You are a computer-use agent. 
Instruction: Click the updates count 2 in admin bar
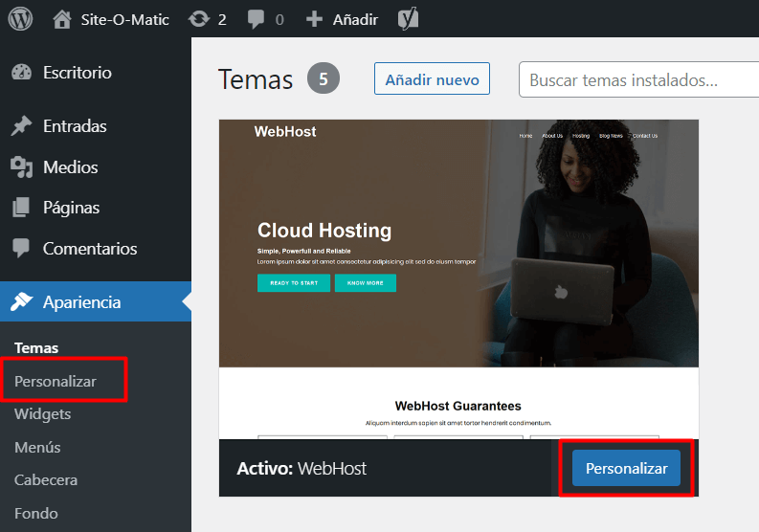pyautogui.click(x=222, y=19)
